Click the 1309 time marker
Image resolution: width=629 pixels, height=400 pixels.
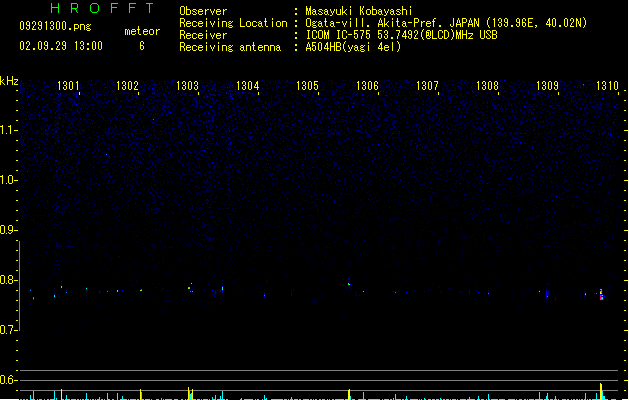[547, 86]
